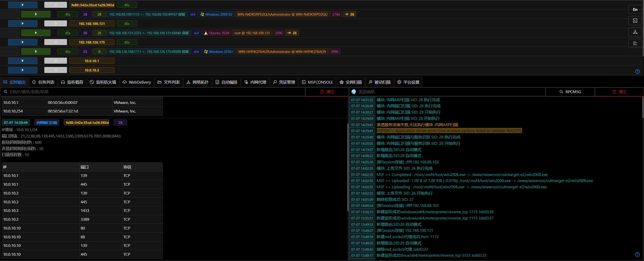Click the route tag 26 on Windows 2008 session

pos(349,14)
